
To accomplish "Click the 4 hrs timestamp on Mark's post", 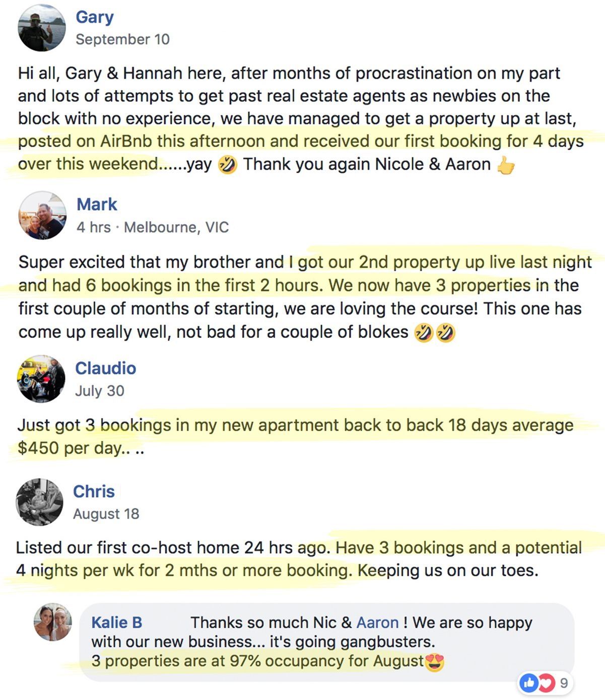I will point(93,227).
